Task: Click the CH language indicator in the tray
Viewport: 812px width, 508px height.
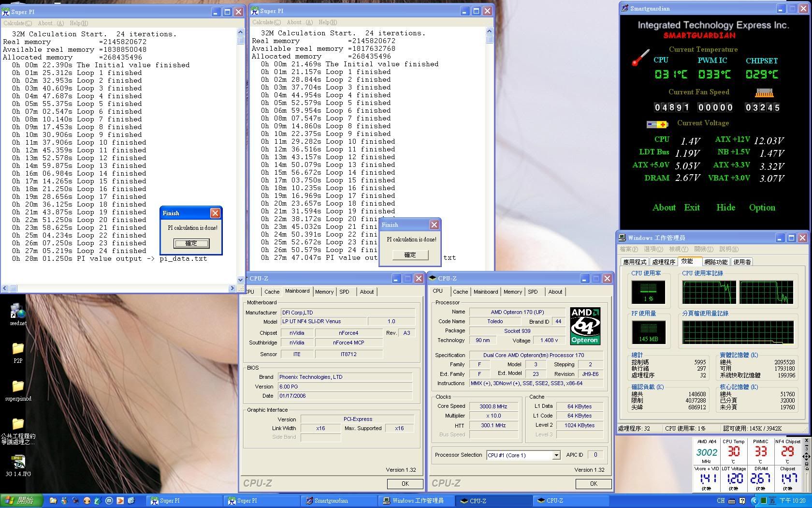Action: 721,501
